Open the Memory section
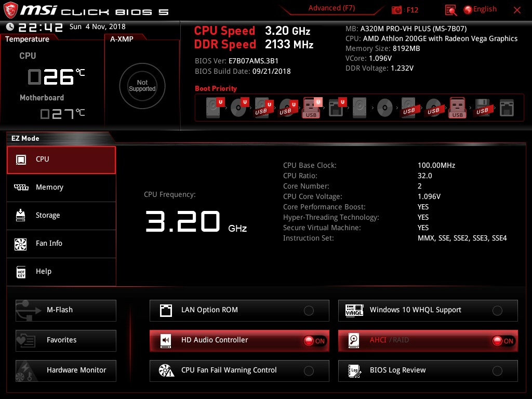The width and height of the screenshot is (532, 399). tap(61, 188)
